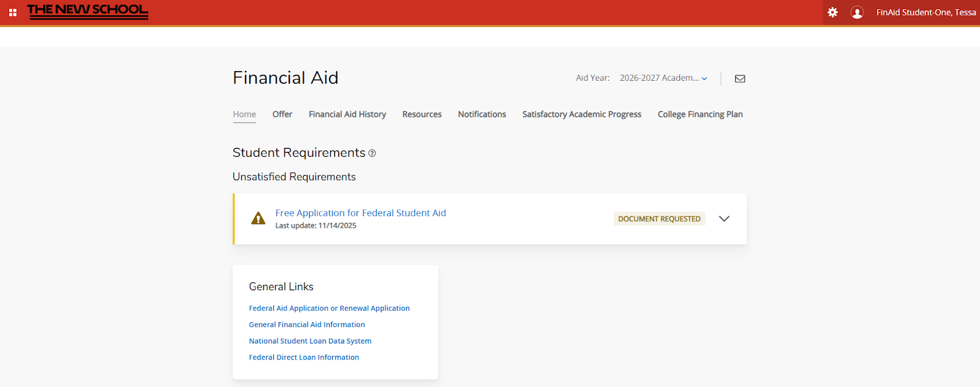
Task: Click The New School logo
Action: (x=88, y=11)
